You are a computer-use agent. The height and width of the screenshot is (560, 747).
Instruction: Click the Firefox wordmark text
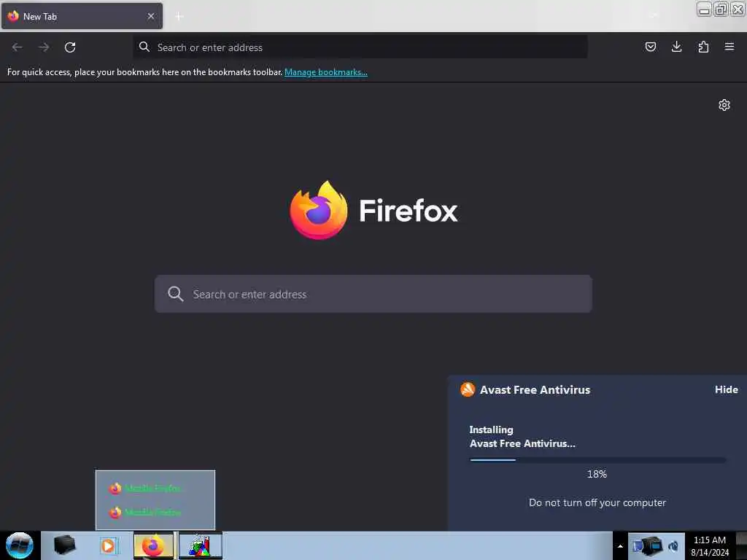(x=409, y=211)
